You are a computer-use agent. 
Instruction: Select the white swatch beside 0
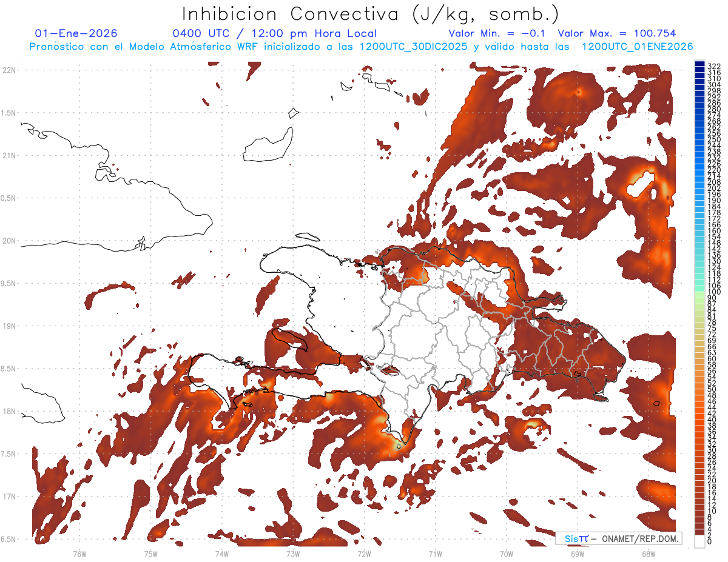click(x=700, y=541)
